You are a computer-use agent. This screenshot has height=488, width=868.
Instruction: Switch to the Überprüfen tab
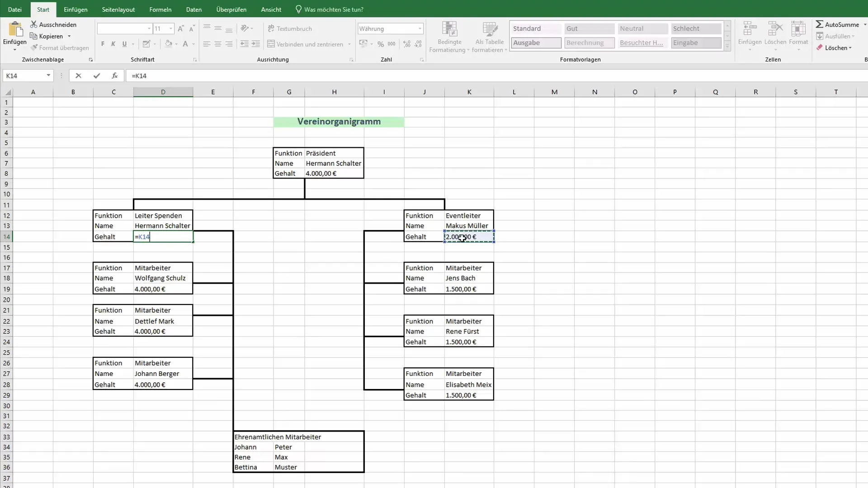(x=231, y=9)
